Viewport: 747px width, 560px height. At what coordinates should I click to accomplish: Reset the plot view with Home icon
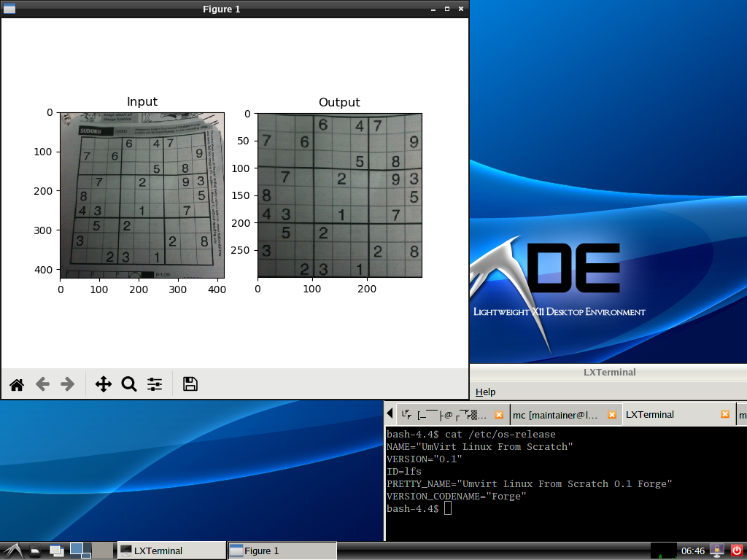tap(17, 384)
